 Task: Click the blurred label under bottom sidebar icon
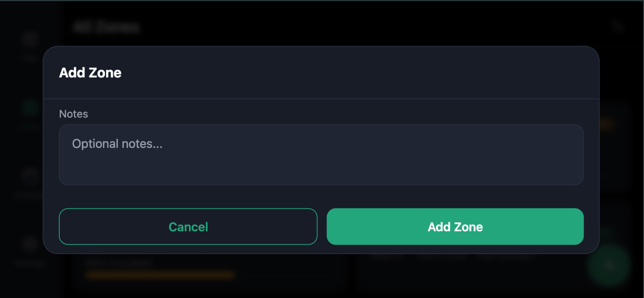coord(30,263)
